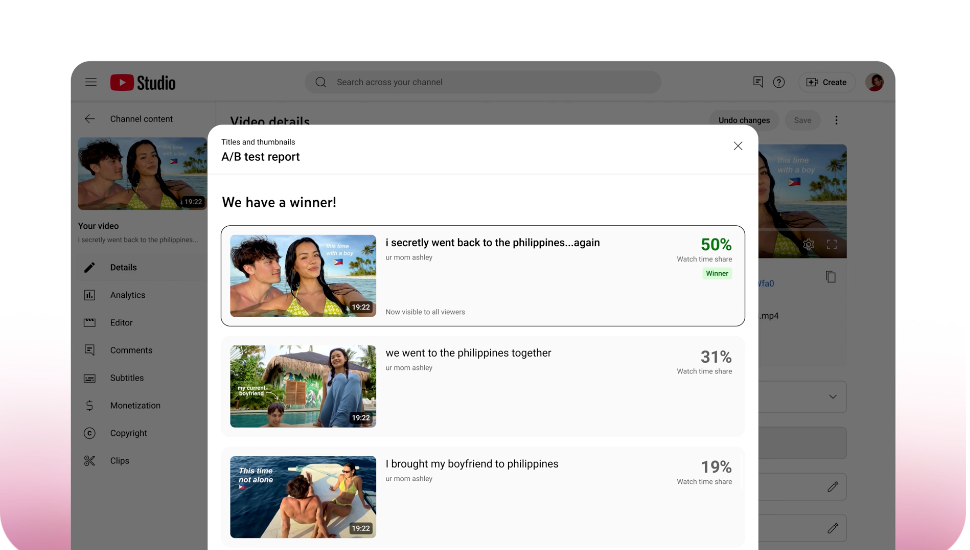This screenshot has height=550, width=970.
Task: Click the Undo changes button
Action: pyautogui.click(x=744, y=120)
